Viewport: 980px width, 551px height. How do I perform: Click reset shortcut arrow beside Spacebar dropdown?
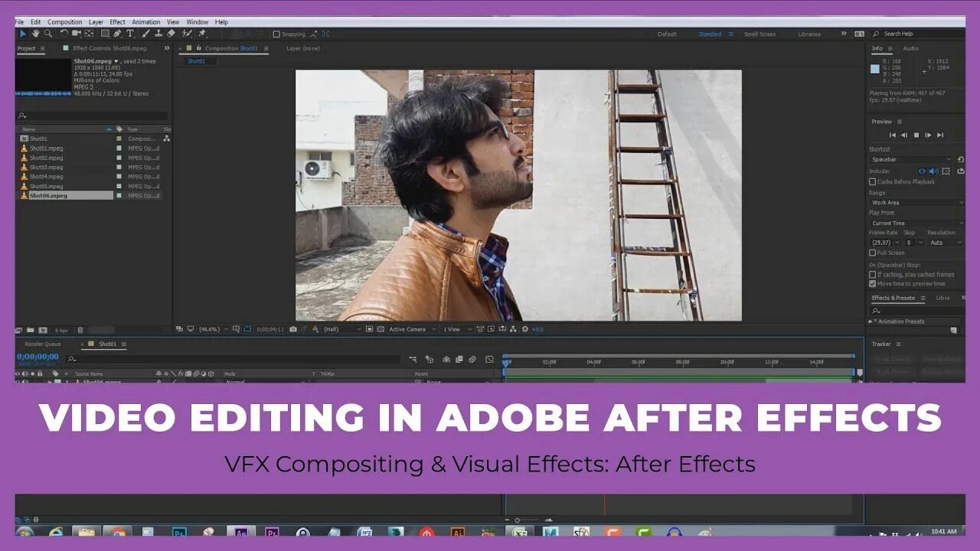(961, 159)
